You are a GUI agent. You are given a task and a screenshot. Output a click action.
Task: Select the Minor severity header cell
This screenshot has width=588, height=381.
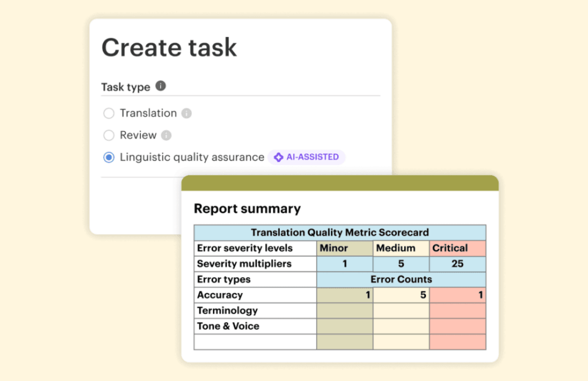pos(345,248)
